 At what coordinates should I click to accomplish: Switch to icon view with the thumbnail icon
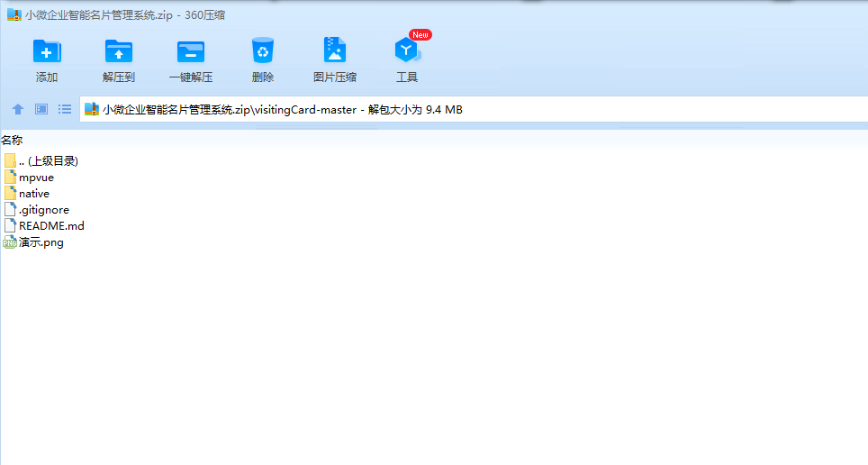41,109
